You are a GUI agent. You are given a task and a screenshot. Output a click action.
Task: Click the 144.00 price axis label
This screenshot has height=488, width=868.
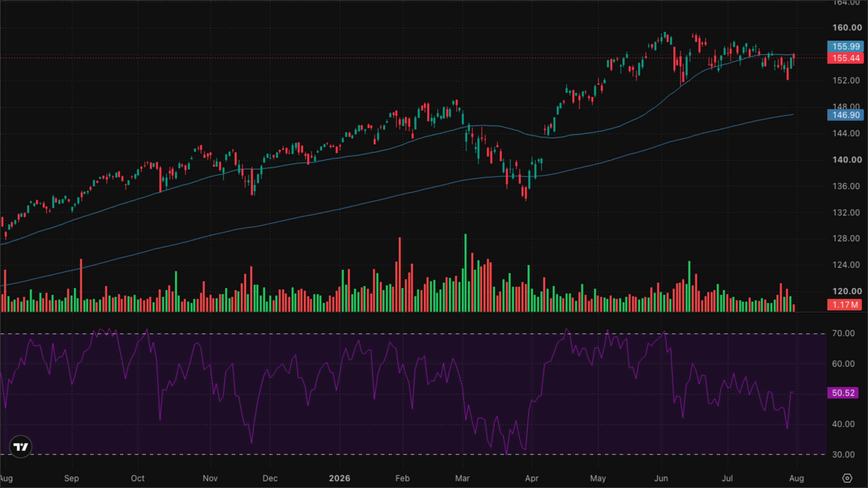tap(846, 133)
